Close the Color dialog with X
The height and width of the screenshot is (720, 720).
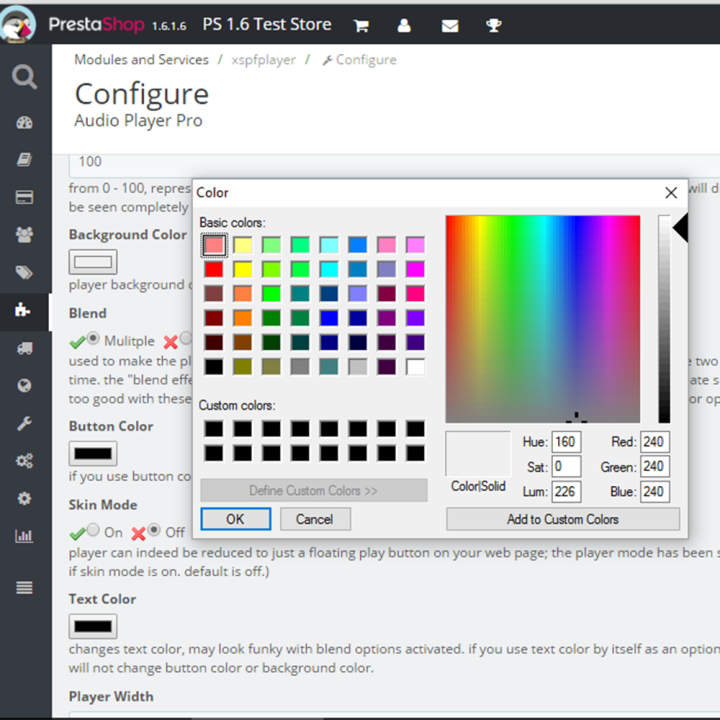point(671,193)
